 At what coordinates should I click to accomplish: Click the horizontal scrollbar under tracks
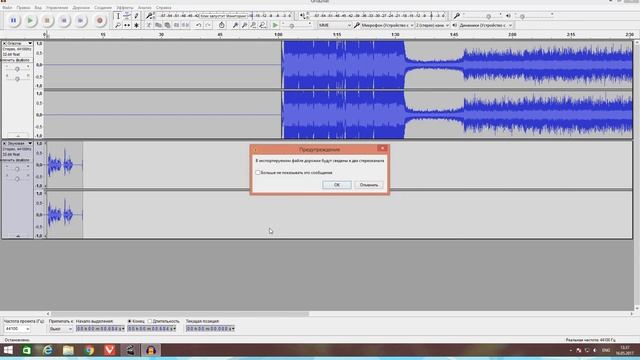pyautogui.click(x=180, y=314)
